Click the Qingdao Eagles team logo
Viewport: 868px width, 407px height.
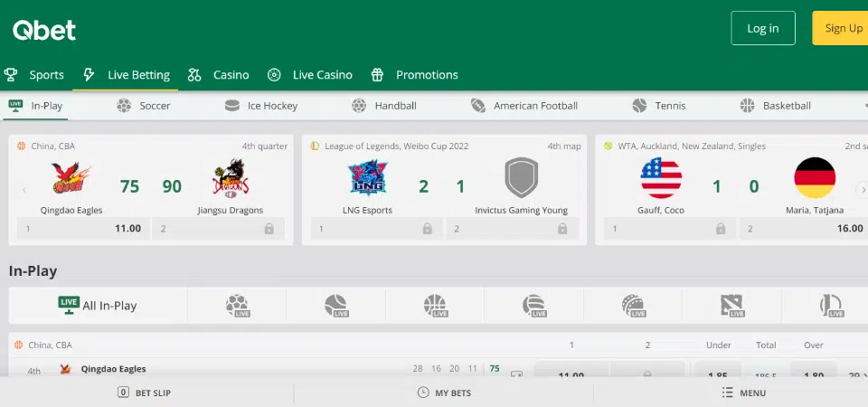pyautogui.click(x=71, y=178)
